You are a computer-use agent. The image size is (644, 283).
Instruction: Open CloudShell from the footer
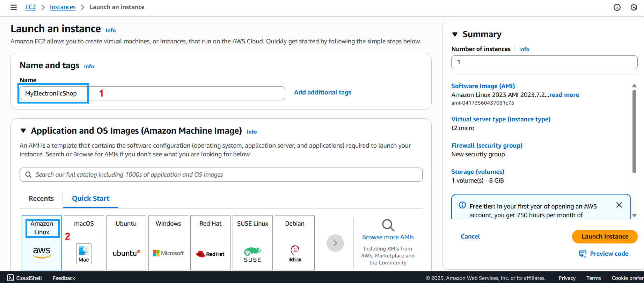pos(24,278)
